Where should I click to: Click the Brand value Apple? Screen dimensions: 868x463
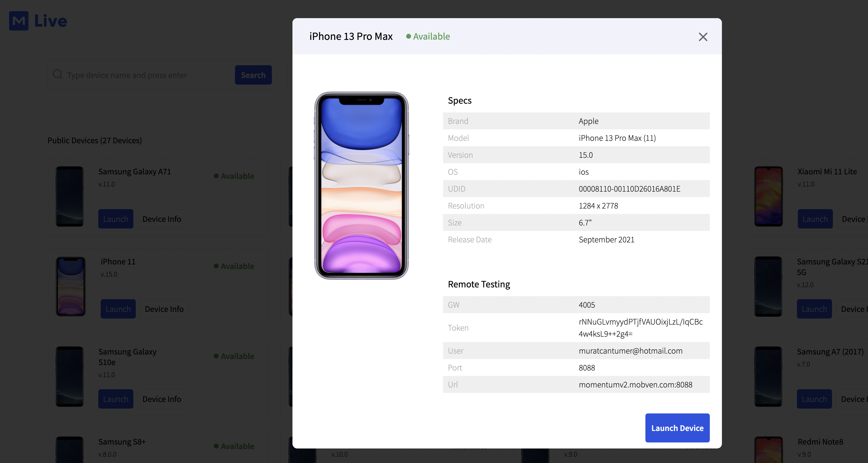point(588,121)
